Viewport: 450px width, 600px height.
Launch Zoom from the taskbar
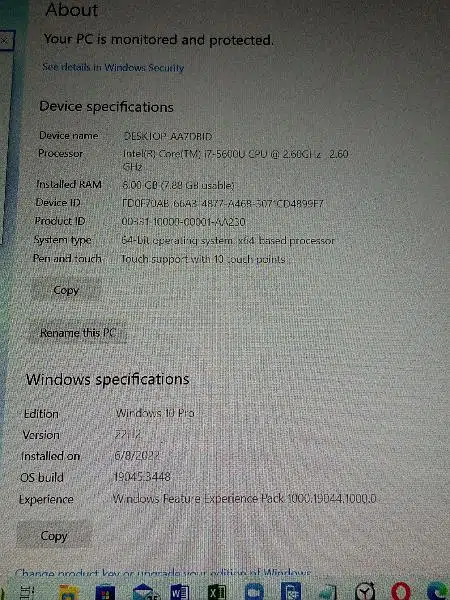tap(254, 592)
